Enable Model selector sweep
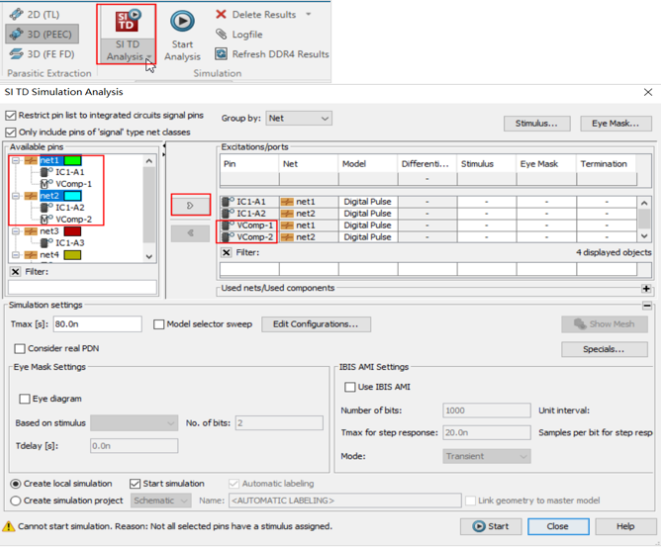Image resolution: width=661 pixels, height=548 pixels. [159, 324]
